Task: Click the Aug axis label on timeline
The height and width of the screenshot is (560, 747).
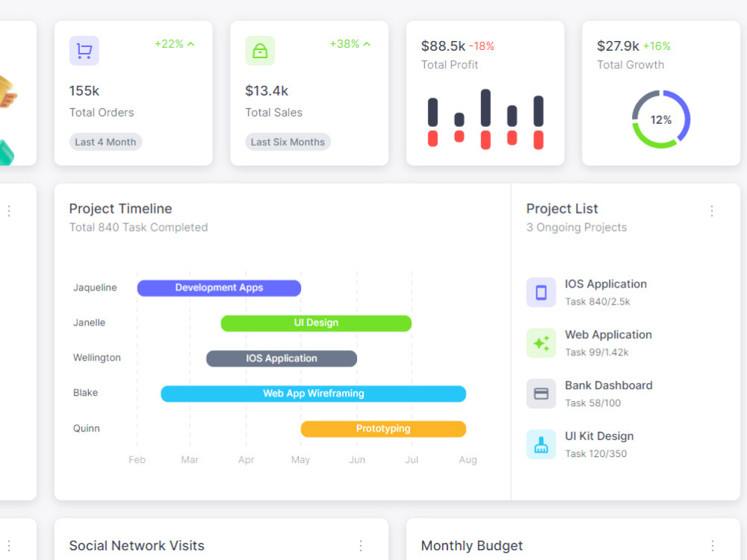Action: 468,460
